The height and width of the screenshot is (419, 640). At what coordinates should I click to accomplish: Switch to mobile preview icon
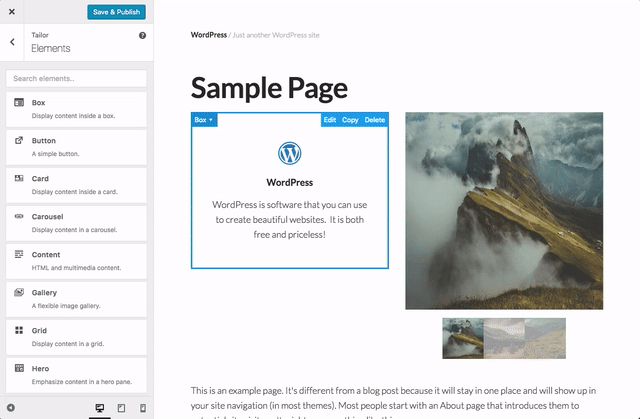point(143,408)
